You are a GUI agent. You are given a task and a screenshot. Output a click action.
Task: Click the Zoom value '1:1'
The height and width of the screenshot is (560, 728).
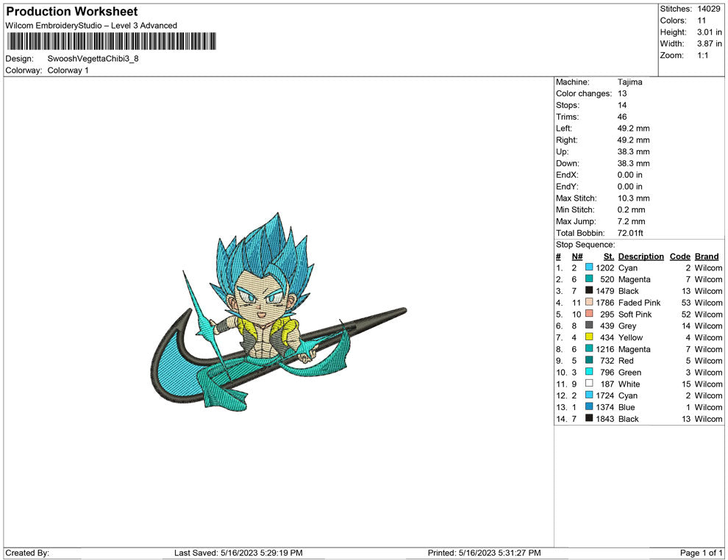(702, 55)
